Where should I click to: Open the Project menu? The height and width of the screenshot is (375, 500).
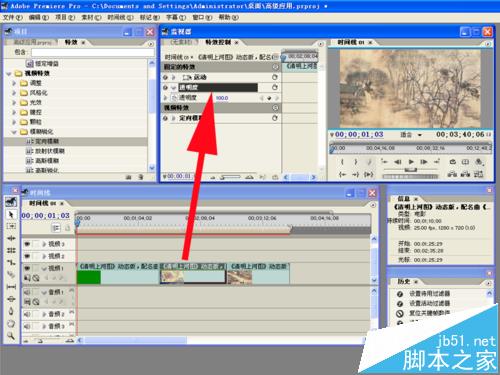click(65, 17)
